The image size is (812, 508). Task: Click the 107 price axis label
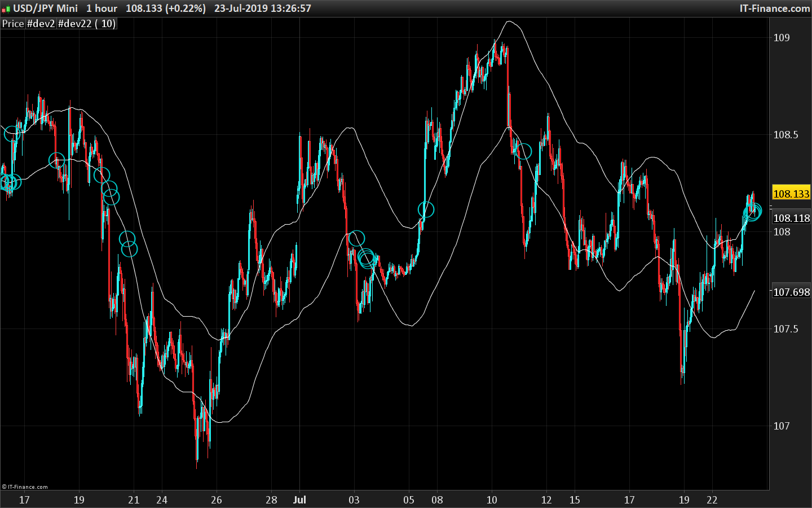pyautogui.click(x=782, y=426)
